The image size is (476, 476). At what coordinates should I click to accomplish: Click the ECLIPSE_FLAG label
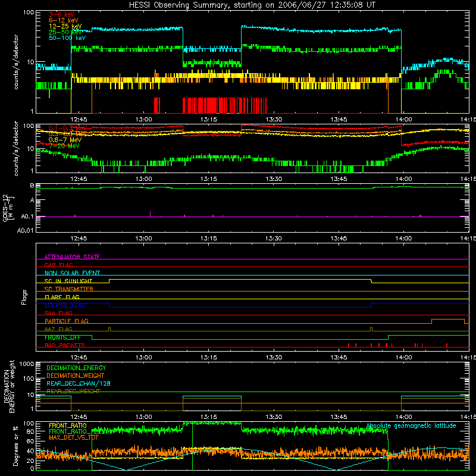click(65, 305)
